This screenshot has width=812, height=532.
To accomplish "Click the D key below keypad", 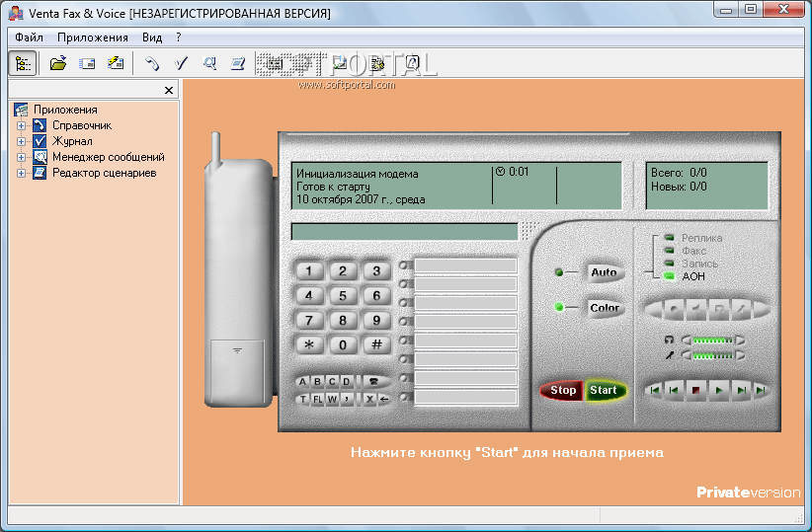I will [347, 381].
